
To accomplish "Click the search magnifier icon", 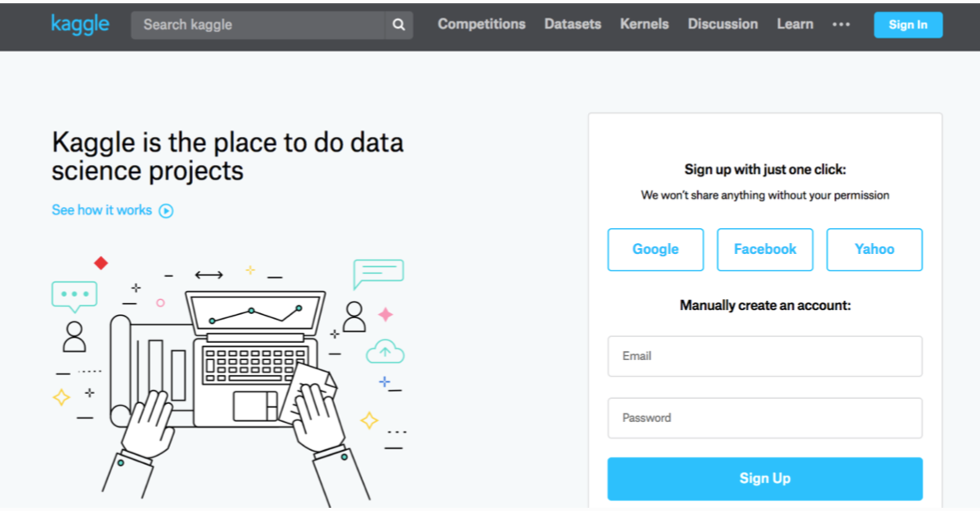I will click(398, 25).
